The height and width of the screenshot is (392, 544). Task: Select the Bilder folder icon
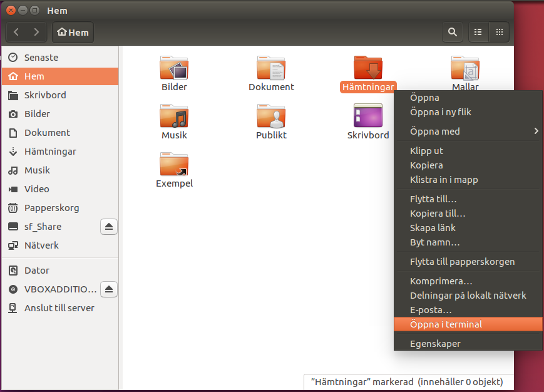click(x=174, y=68)
